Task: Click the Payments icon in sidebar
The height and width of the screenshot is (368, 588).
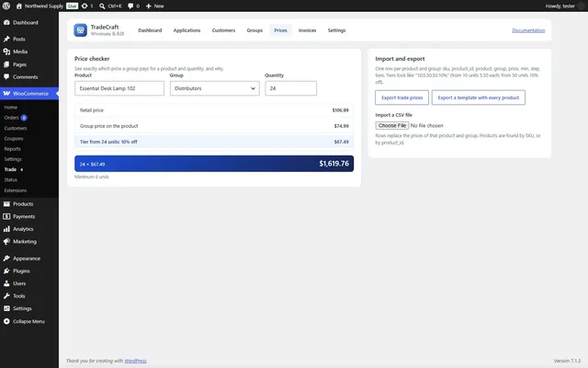Action: pos(6,217)
